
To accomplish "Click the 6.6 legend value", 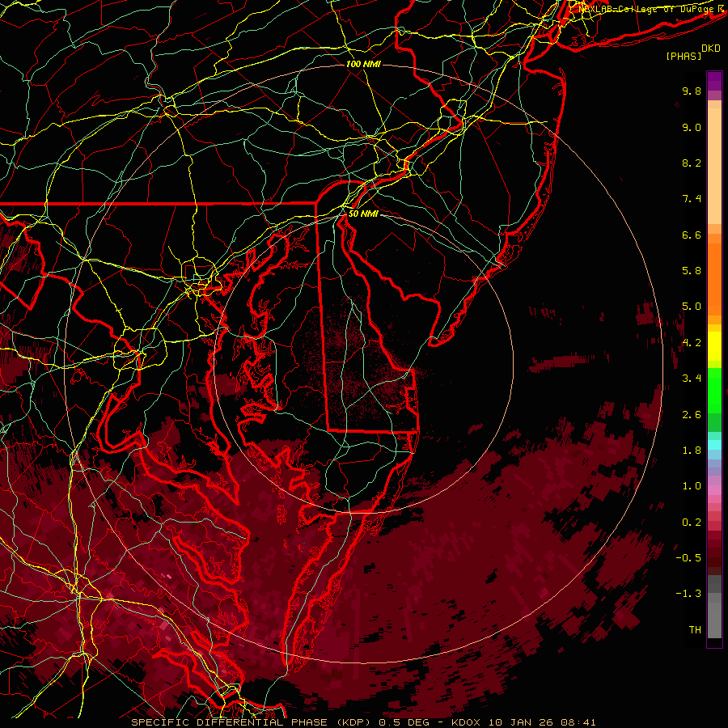I will (692, 235).
